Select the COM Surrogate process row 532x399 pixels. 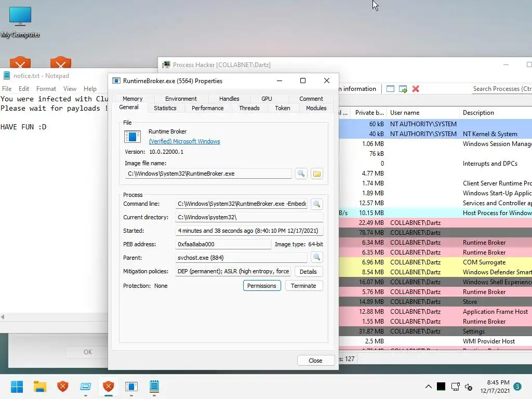click(x=435, y=262)
